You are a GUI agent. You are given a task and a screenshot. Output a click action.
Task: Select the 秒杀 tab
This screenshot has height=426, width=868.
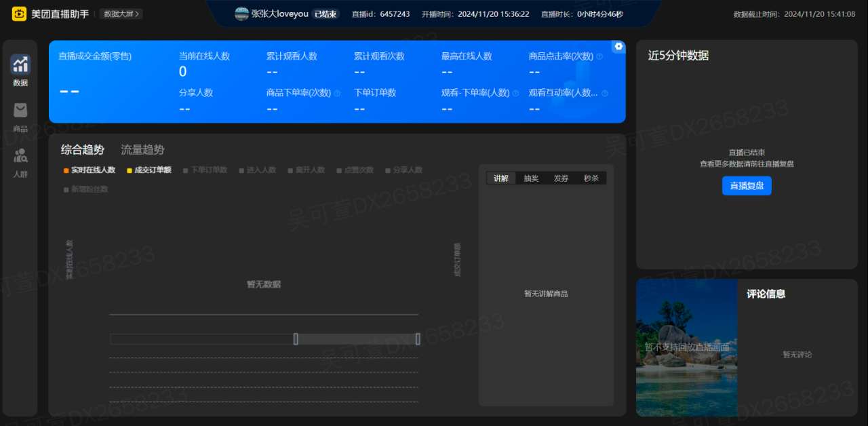point(591,178)
